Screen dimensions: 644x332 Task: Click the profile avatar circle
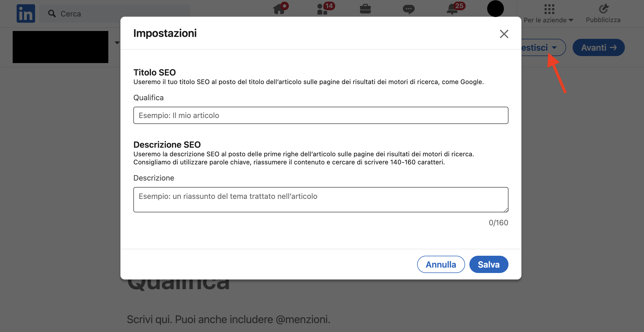pos(495,9)
